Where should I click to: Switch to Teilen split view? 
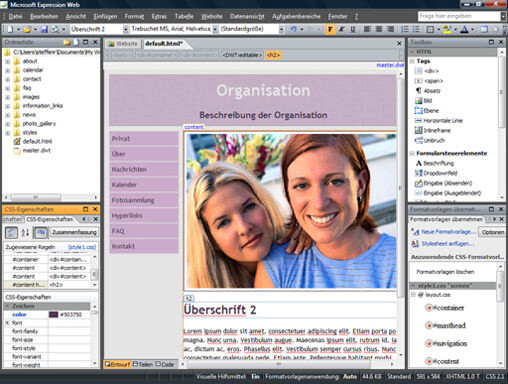pyautogui.click(x=143, y=364)
